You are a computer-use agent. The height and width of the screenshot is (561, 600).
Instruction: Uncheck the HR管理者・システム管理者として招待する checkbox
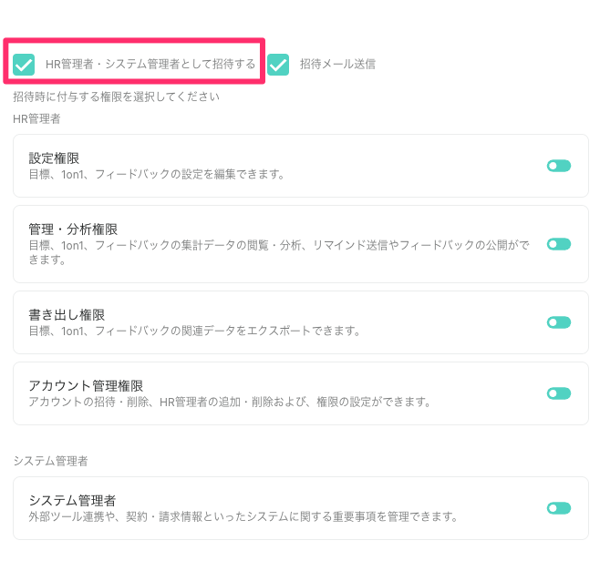click(x=25, y=64)
